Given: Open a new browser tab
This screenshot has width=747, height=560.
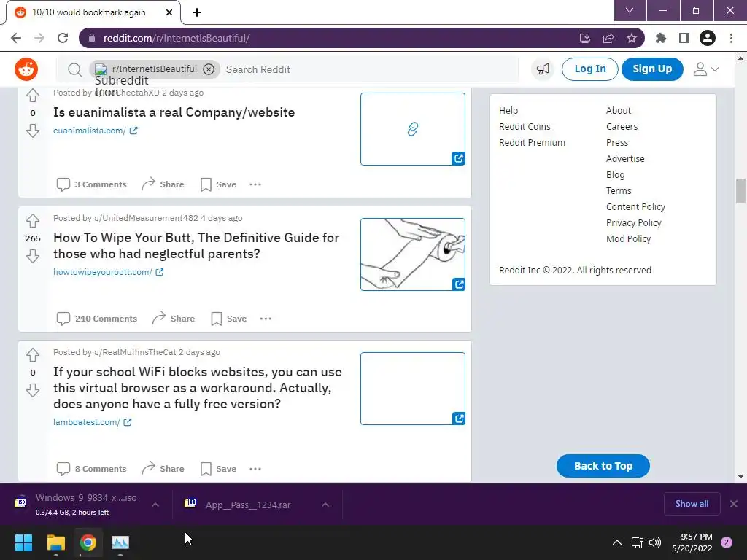Looking at the screenshot, I should (197, 12).
